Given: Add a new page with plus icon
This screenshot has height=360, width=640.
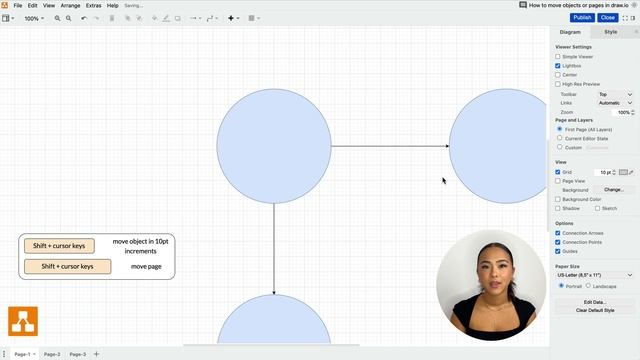Looking at the screenshot, I should click(x=96, y=354).
